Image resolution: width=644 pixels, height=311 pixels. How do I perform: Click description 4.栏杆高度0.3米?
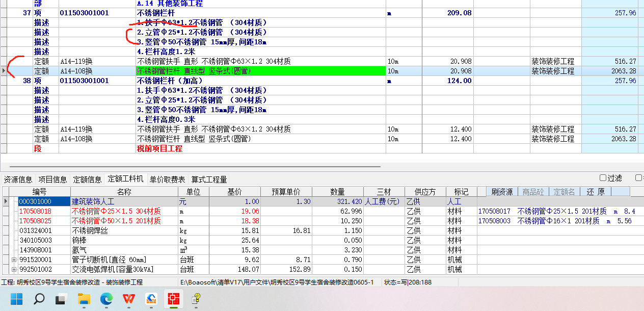[166, 119]
